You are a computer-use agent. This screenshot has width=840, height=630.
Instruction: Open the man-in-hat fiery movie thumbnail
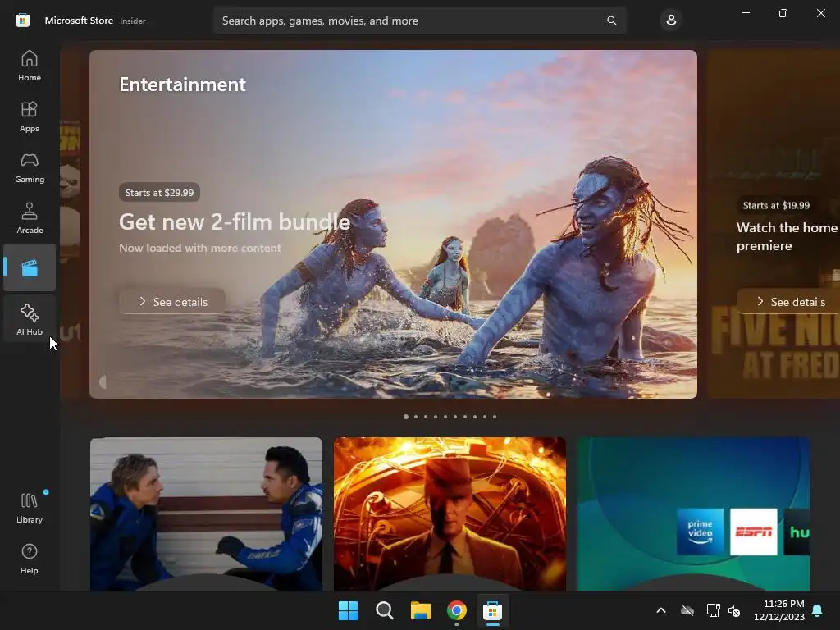[450, 514]
